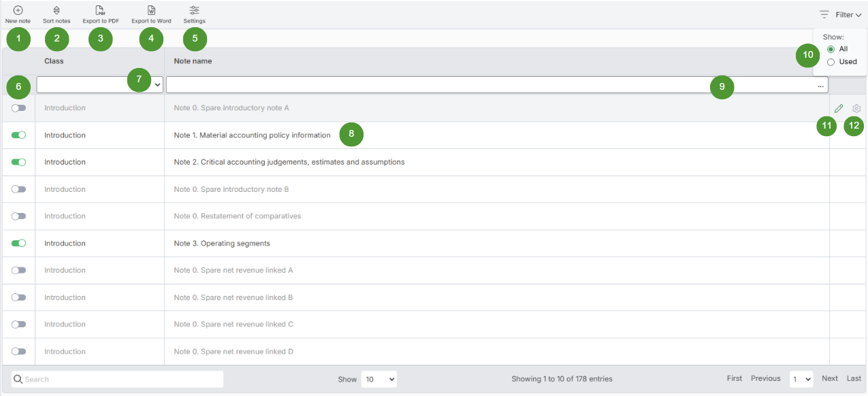Click the gear icon in first row

coord(856,108)
